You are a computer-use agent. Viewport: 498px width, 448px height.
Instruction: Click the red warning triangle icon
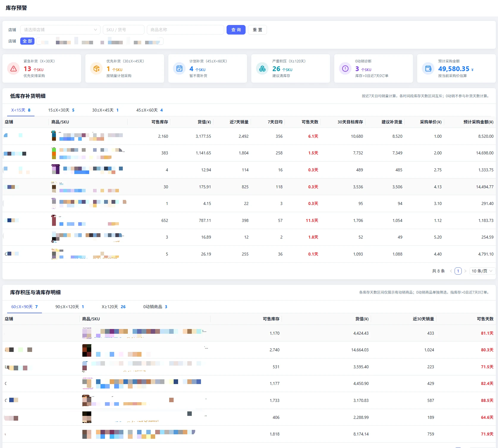[13, 69]
